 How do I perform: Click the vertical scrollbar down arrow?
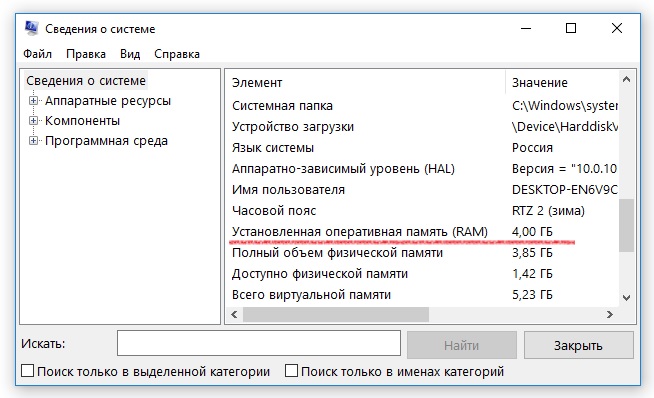626,297
